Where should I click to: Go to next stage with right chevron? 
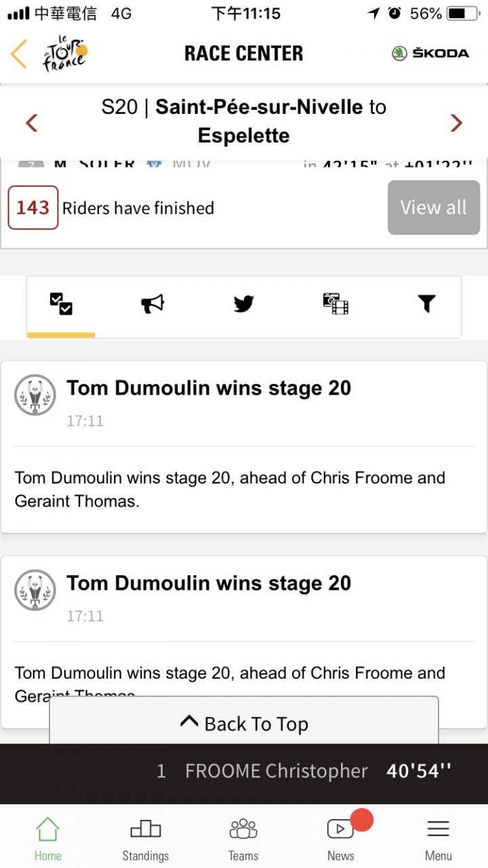point(456,123)
